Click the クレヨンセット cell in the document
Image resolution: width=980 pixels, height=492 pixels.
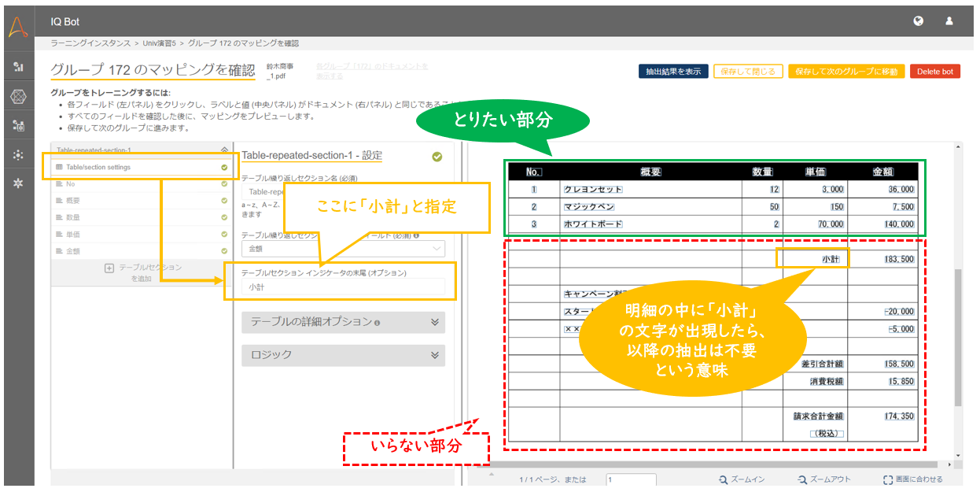coord(593,190)
